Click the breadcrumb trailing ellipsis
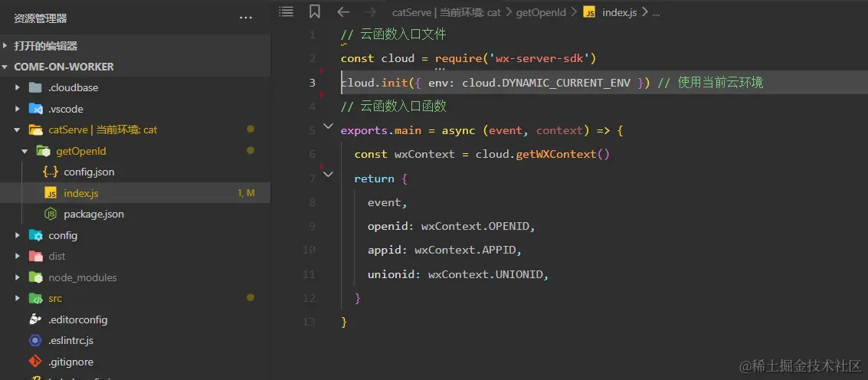This screenshot has width=868, height=380. (656, 13)
